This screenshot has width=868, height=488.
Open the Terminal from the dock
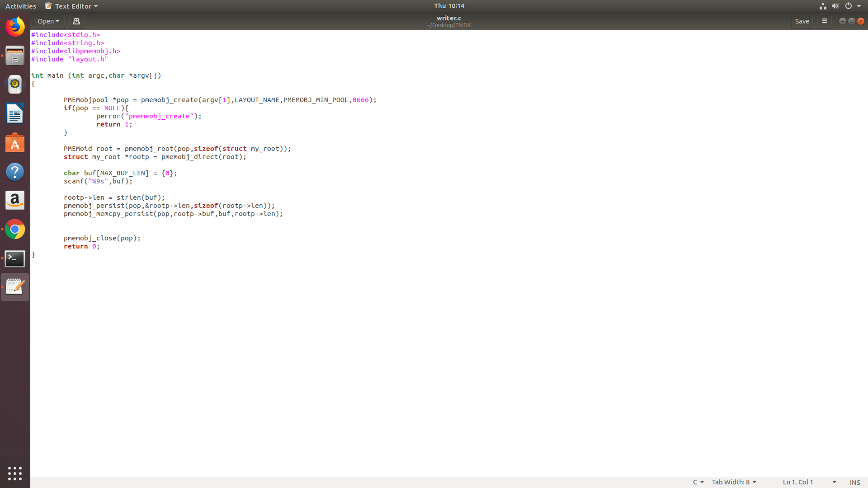(15, 258)
